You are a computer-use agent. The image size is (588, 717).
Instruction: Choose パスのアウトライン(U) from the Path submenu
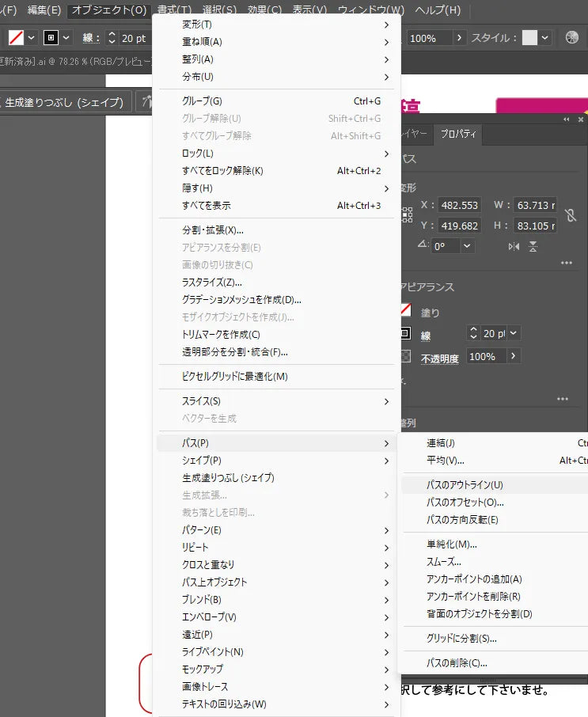pos(465,484)
